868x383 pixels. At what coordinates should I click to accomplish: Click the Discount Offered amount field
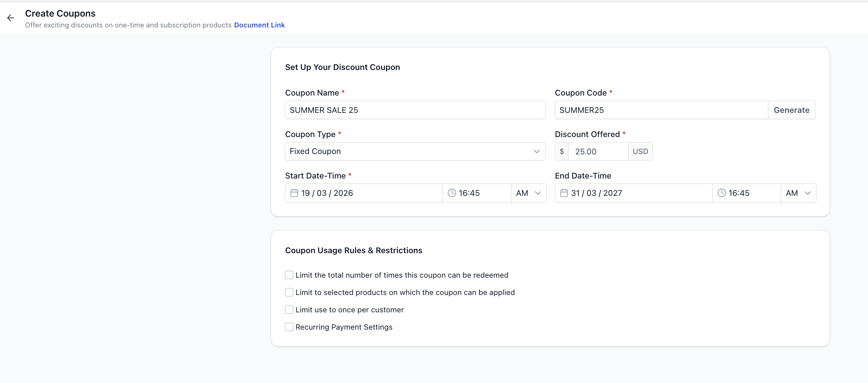pos(598,151)
